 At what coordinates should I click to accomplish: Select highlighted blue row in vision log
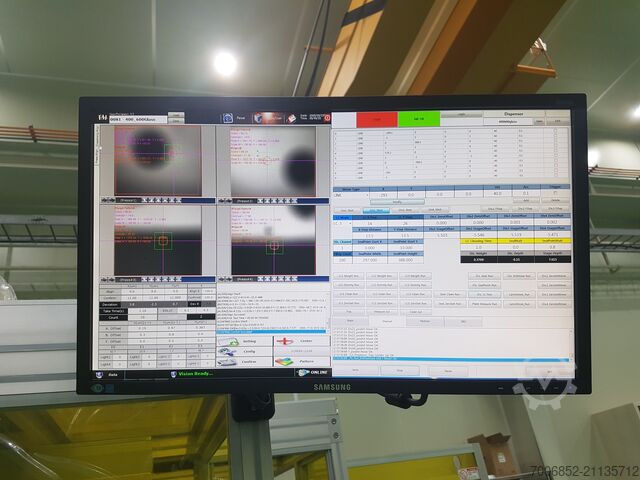coord(271,332)
